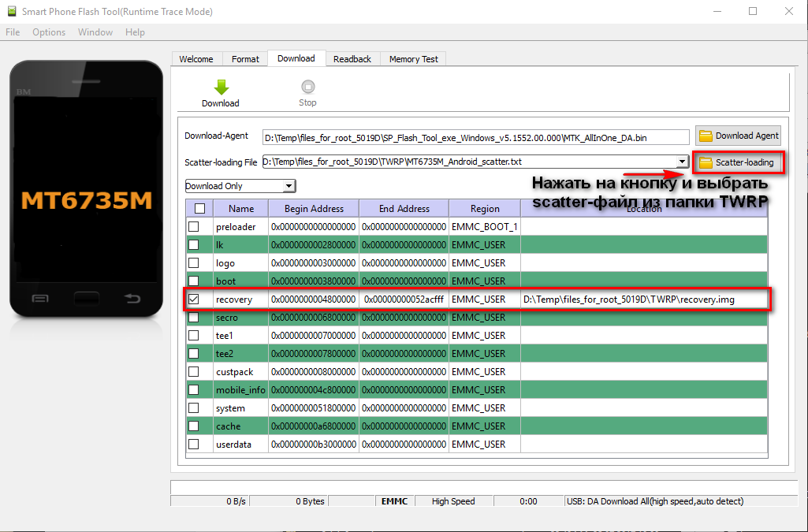Switch to the Memory Test tab
This screenshot has height=532, width=808.
413,59
